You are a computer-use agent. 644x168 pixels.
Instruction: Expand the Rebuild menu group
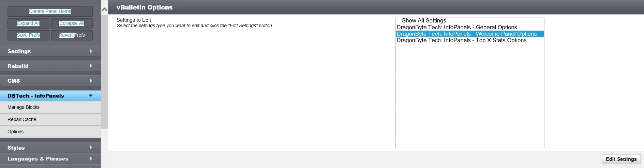(50, 66)
